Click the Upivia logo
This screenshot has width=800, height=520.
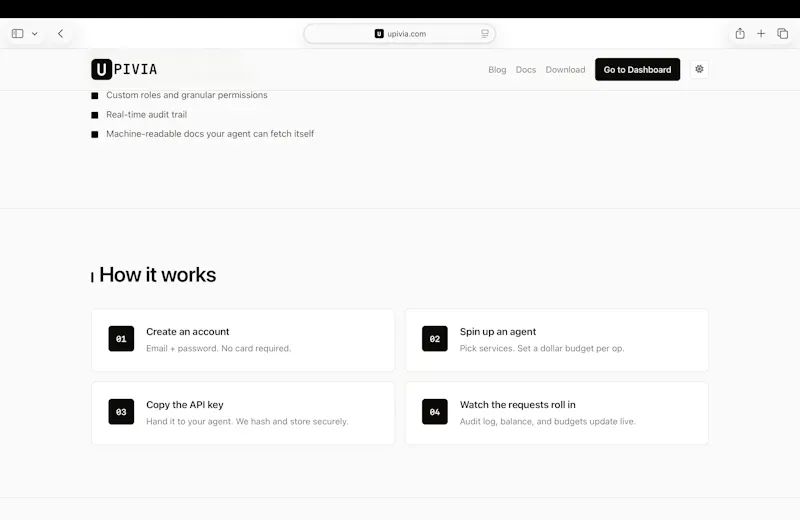tap(124, 69)
